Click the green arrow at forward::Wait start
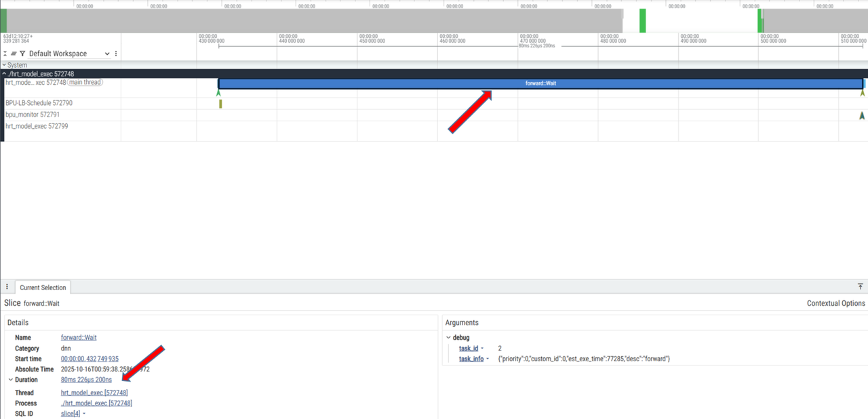 (218, 94)
